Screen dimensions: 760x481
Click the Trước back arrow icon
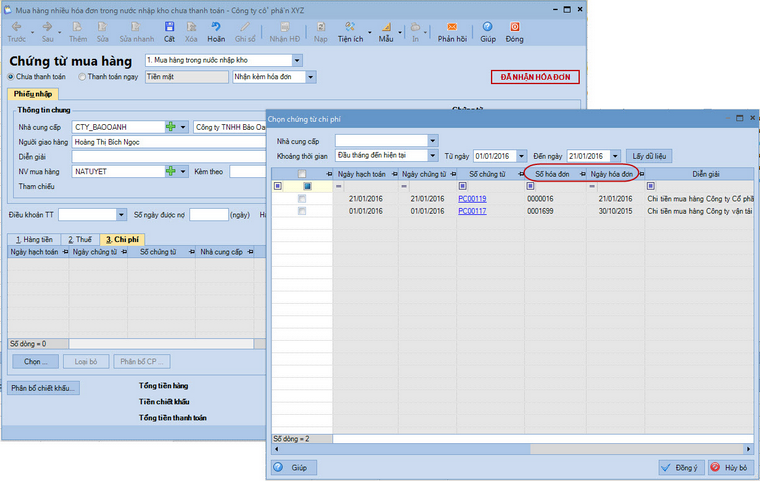pos(16,27)
